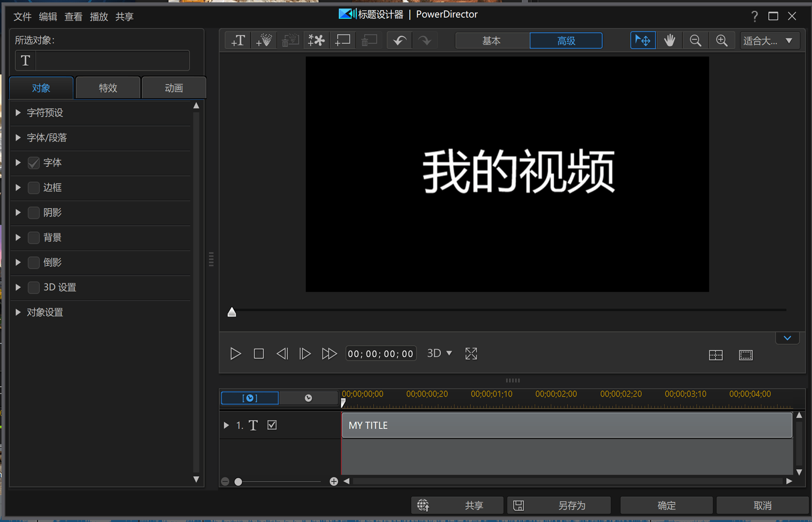Enable the 边框 (border) checkbox
The width and height of the screenshot is (812, 522).
[x=34, y=188]
